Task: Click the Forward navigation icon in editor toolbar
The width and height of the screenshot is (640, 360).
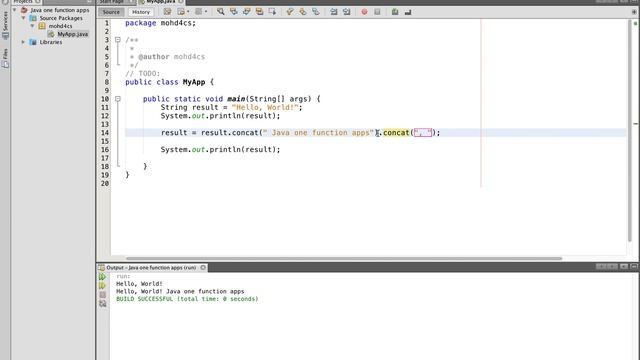Action: point(198,12)
